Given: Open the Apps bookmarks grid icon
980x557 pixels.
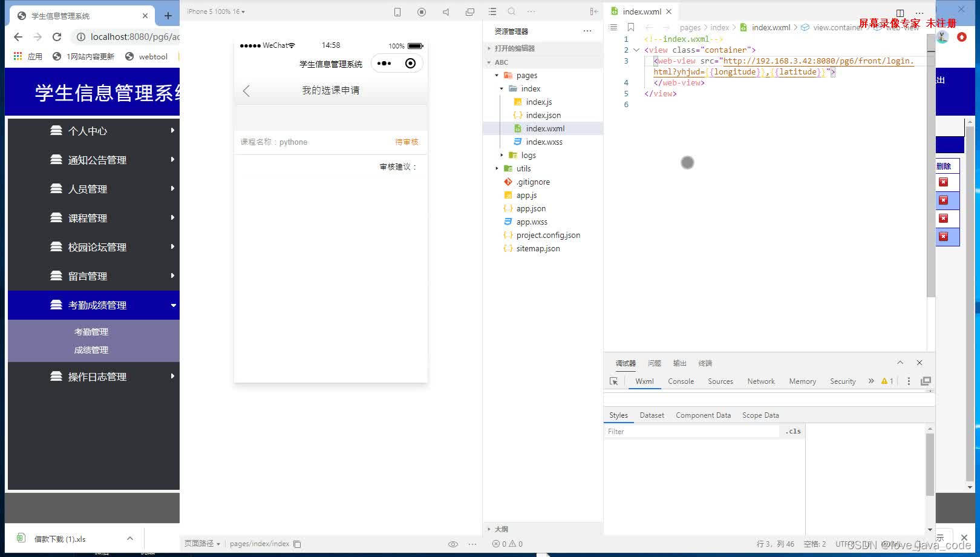Looking at the screenshot, I should click(18, 56).
